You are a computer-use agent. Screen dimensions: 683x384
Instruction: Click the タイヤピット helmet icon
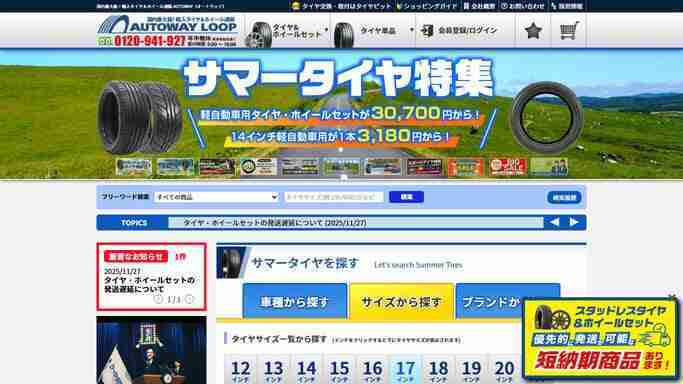(296, 6)
